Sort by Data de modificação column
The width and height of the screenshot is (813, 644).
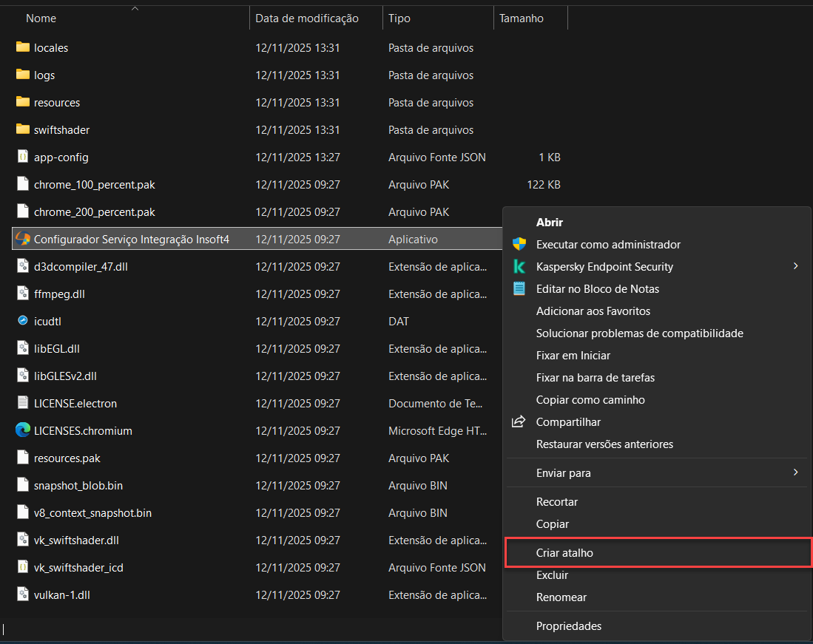click(x=307, y=18)
